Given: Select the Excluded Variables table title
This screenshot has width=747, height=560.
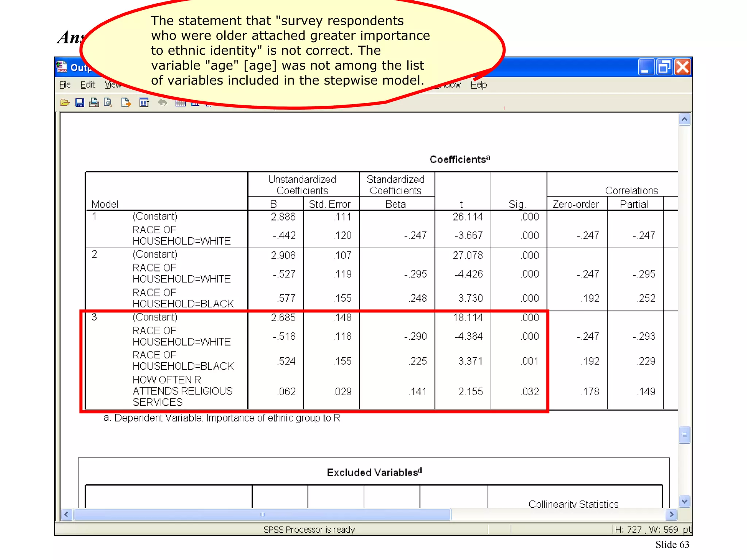Looking at the screenshot, I should pyautogui.click(x=374, y=472).
